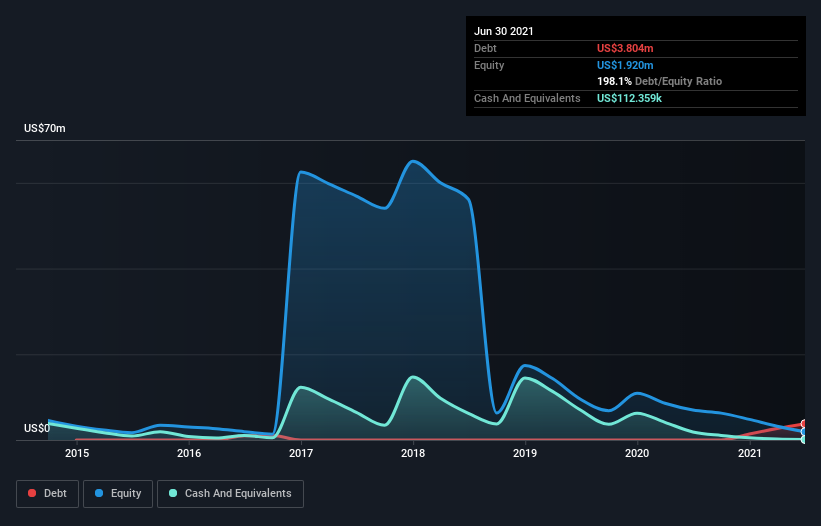Click the Debt label in tooltip
The height and width of the screenshot is (526, 821).
tap(485, 48)
